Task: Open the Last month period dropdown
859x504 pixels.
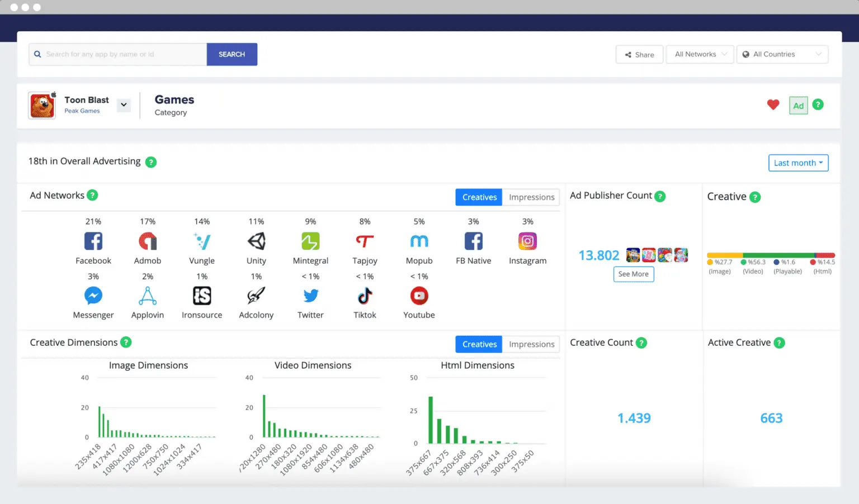Action: pyautogui.click(x=798, y=163)
